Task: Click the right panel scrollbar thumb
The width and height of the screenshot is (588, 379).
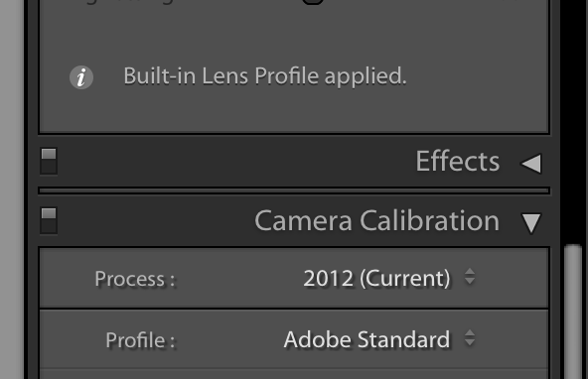Action: tap(573, 311)
